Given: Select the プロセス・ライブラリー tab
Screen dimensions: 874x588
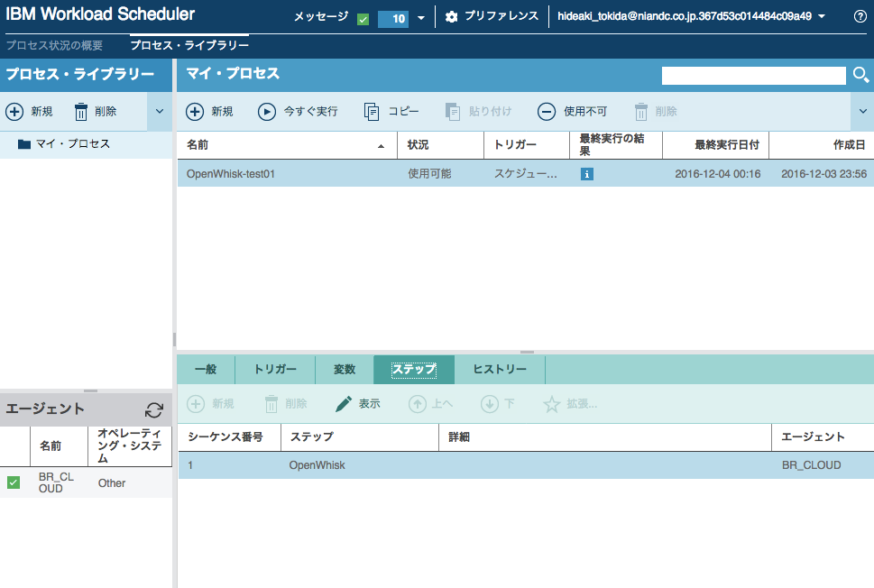Looking at the screenshot, I should point(189,46).
